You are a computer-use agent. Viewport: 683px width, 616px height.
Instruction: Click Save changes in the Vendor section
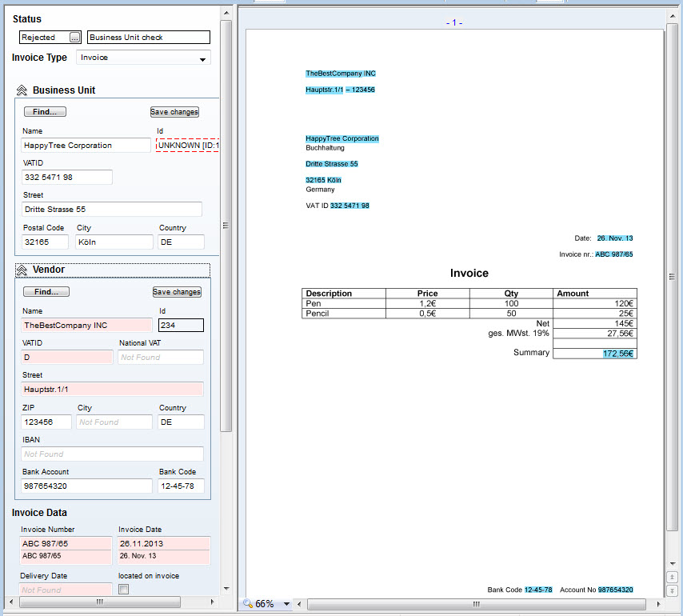click(177, 292)
